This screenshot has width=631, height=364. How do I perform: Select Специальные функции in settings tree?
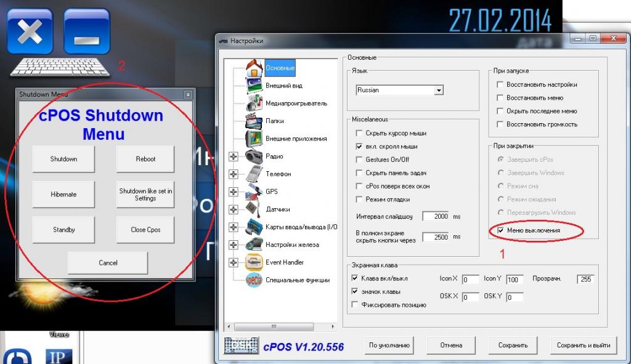click(298, 280)
